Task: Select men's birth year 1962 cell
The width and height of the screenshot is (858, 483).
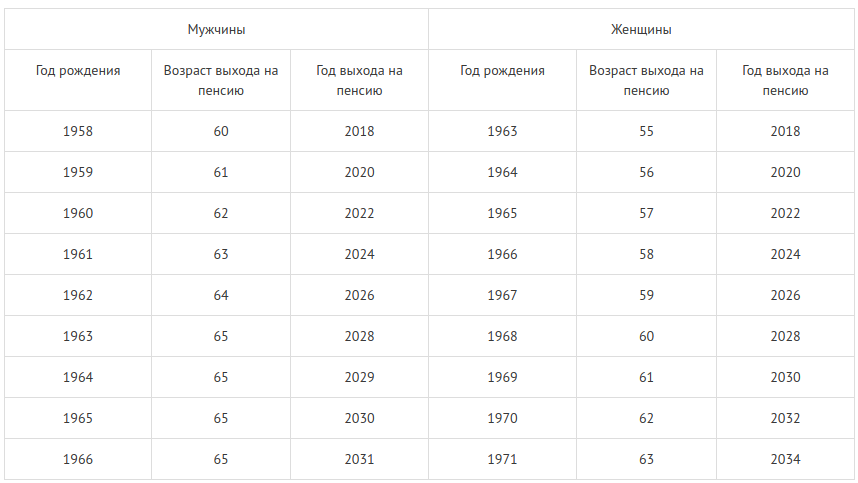Action: [78, 295]
